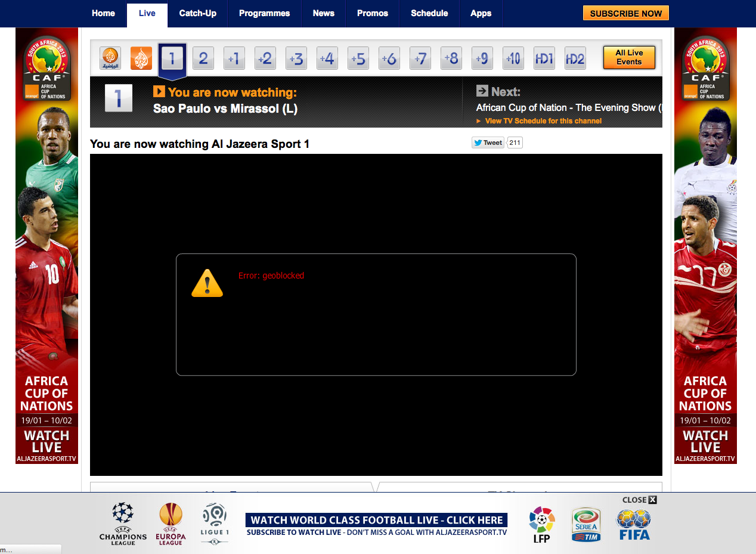The height and width of the screenshot is (554, 756).
Task: Open the Programmes menu item
Action: pyautogui.click(x=265, y=14)
